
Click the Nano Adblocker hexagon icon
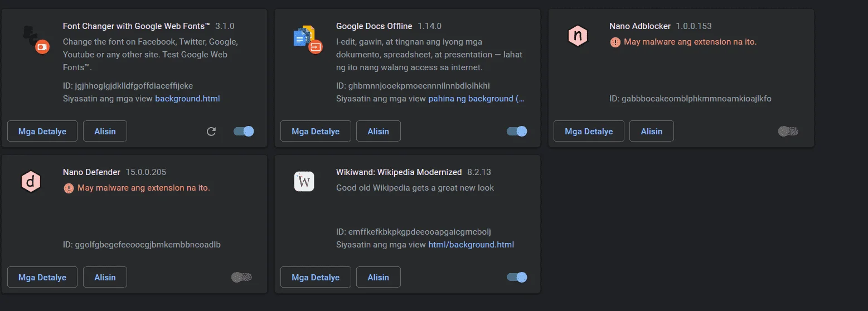tap(578, 36)
